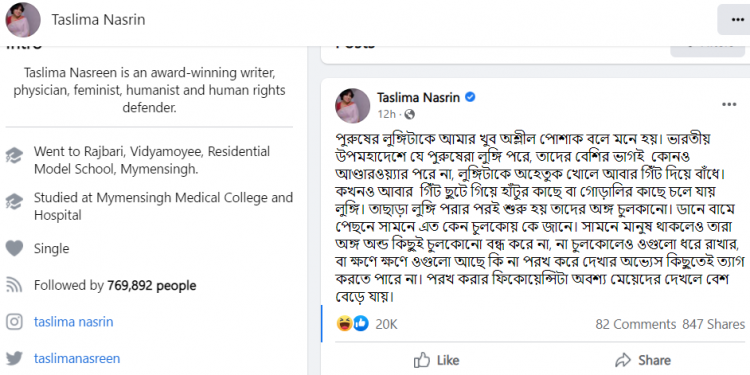750x375 pixels.
Task: Click the blue thumbs-up reaction icon
Action: pyautogui.click(x=361, y=324)
